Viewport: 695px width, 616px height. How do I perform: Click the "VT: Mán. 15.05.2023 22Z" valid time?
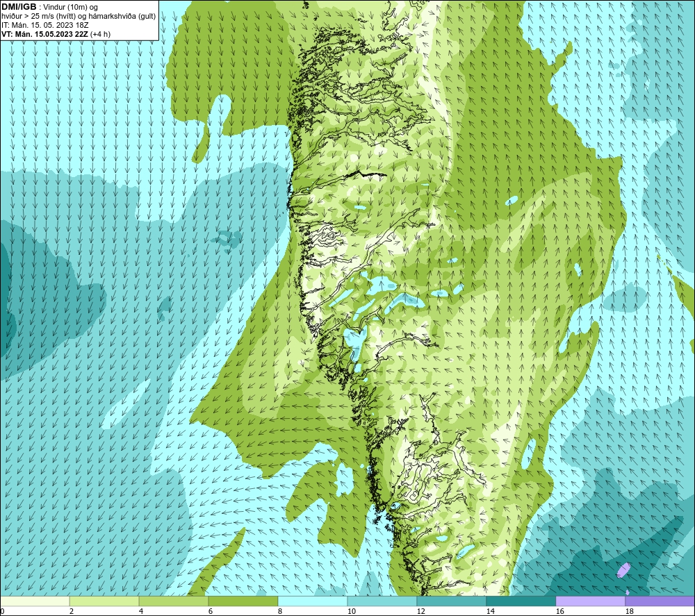point(44,34)
